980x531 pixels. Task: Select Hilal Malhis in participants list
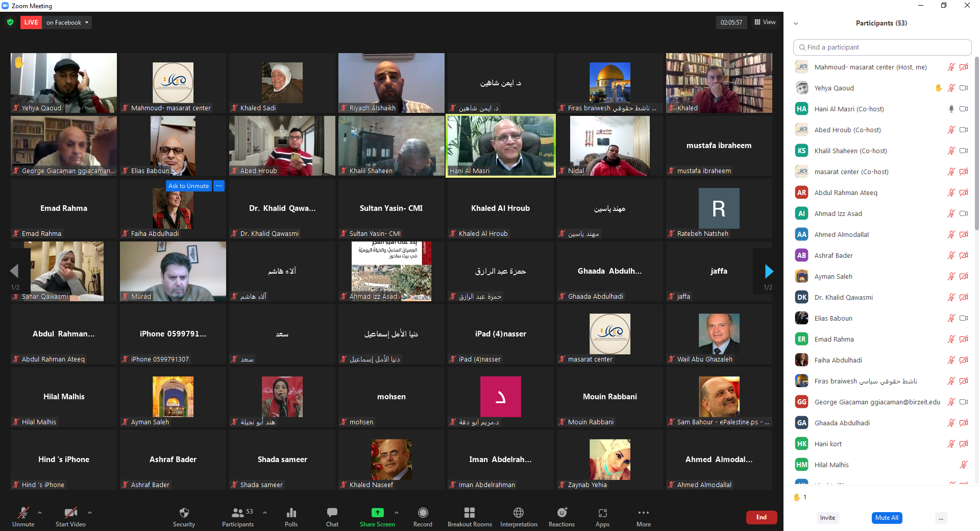click(882, 465)
